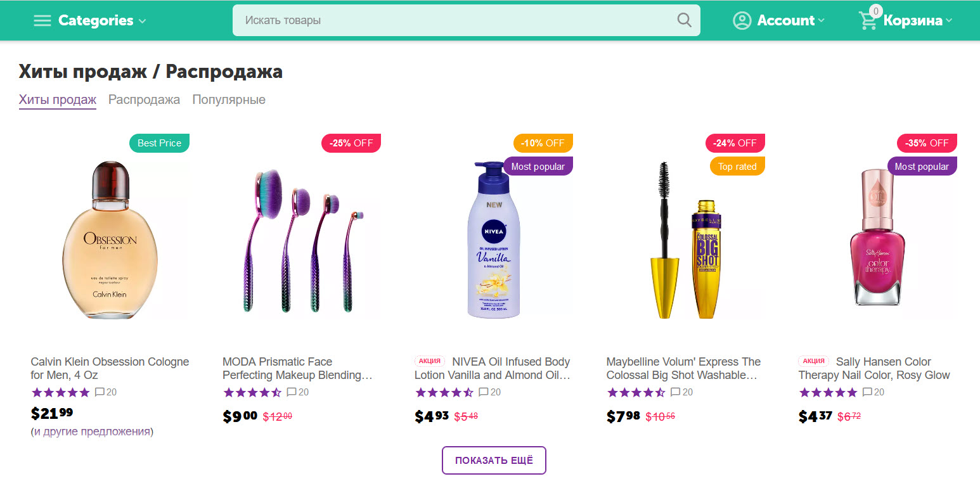
Task: Open the MODA makeup brushes product image
Action: click(302, 241)
